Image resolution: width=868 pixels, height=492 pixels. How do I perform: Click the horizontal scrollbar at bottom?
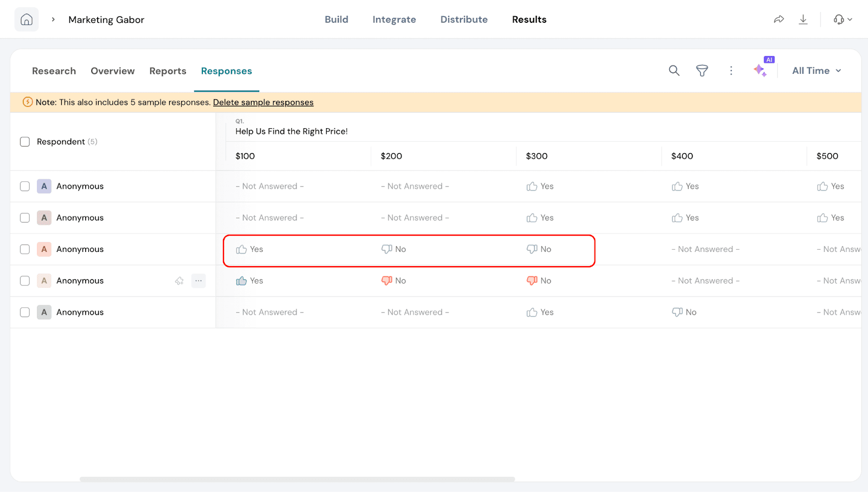pyautogui.click(x=297, y=479)
